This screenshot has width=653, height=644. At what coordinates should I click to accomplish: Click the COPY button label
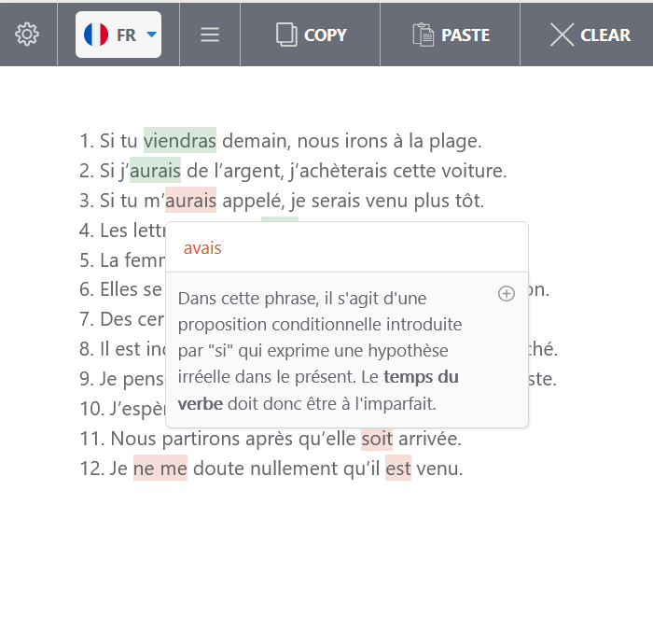[x=326, y=35]
